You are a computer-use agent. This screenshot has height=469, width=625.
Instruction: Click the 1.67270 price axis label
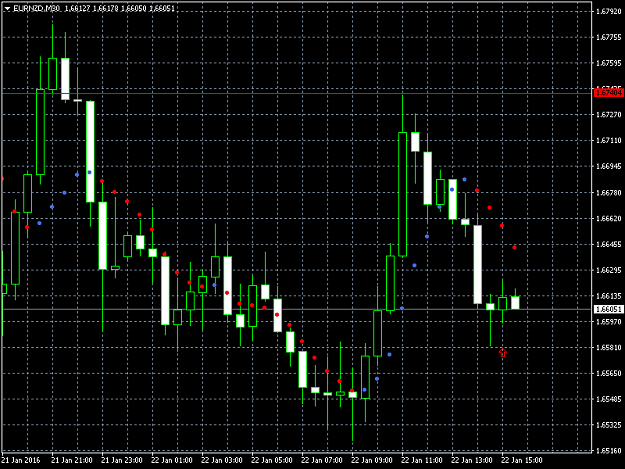coord(609,115)
